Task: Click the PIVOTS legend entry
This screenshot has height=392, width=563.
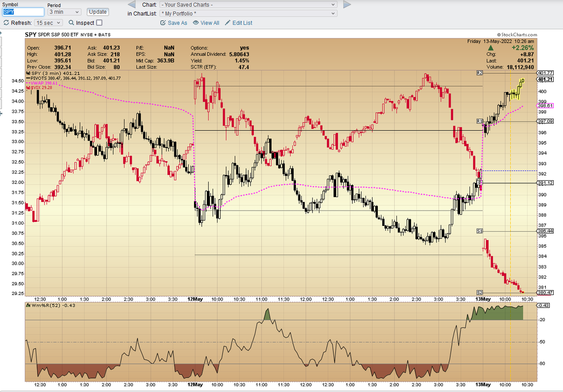Action: tap(73, 78)
